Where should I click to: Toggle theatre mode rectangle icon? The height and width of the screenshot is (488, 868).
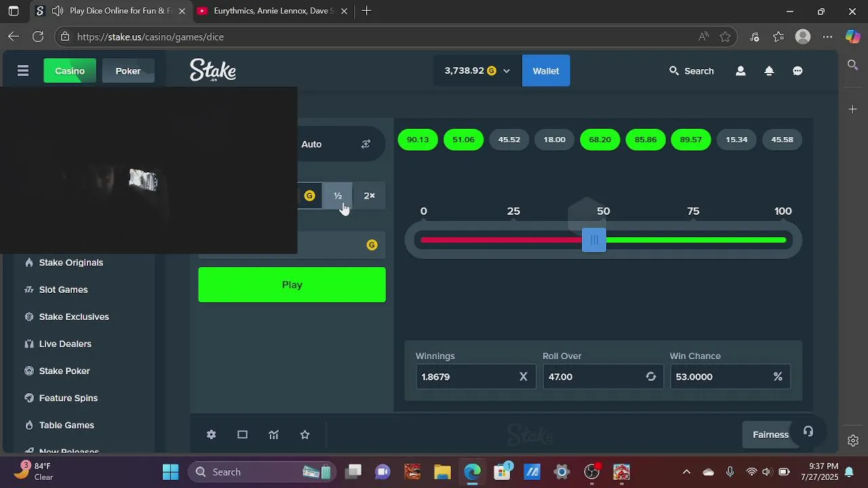click(x=242, y=434)
